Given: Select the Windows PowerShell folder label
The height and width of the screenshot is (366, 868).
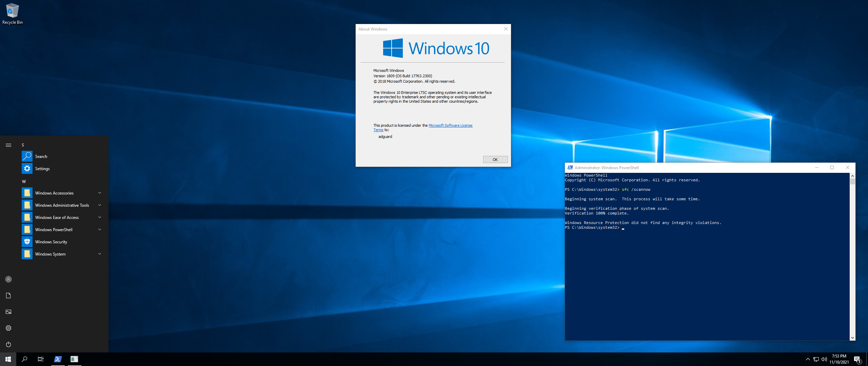Looking at the screenshot, I should coord(54,229).
